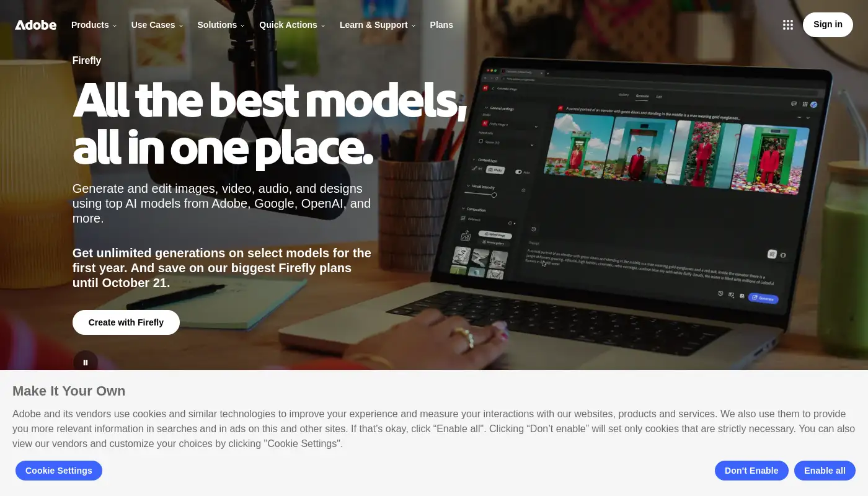868x496 pixels.
Task: Click the Adobe logo
Action: [x=35, y=25]
